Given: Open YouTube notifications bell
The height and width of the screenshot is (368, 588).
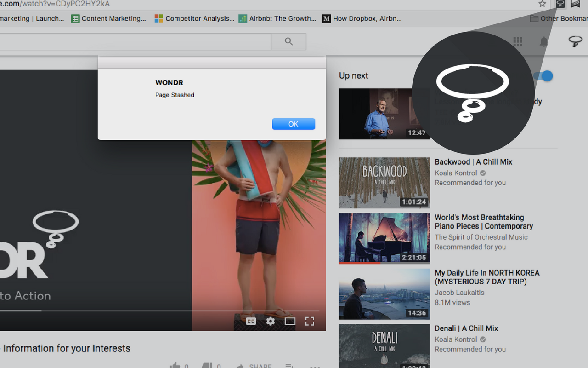Looking at the screenshot, I should (x=544, y=42).
